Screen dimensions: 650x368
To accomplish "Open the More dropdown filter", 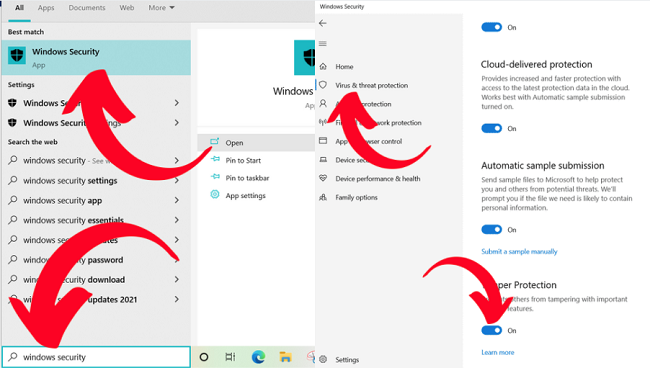I will click(x=161, y=8).
